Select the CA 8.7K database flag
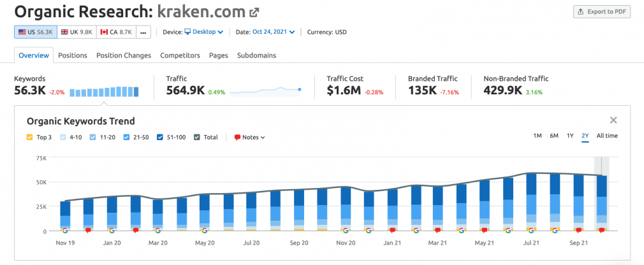The height and width of the screenshot is (265, 644). (116, 32)
